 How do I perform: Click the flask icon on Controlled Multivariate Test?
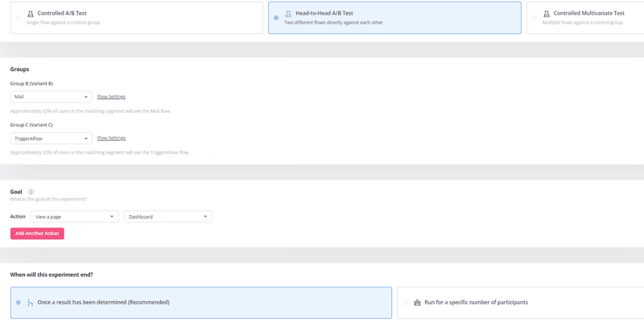[547, 14]
